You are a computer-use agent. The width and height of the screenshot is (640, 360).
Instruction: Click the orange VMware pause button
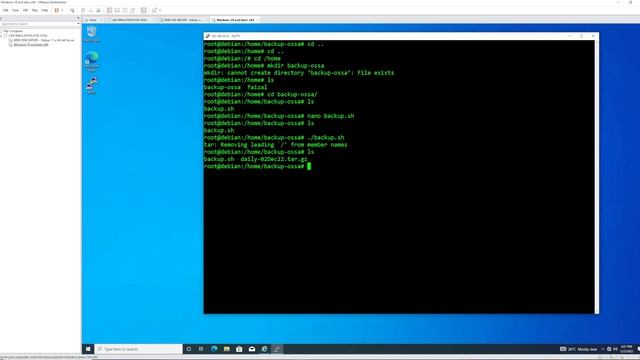pos(57,10)
